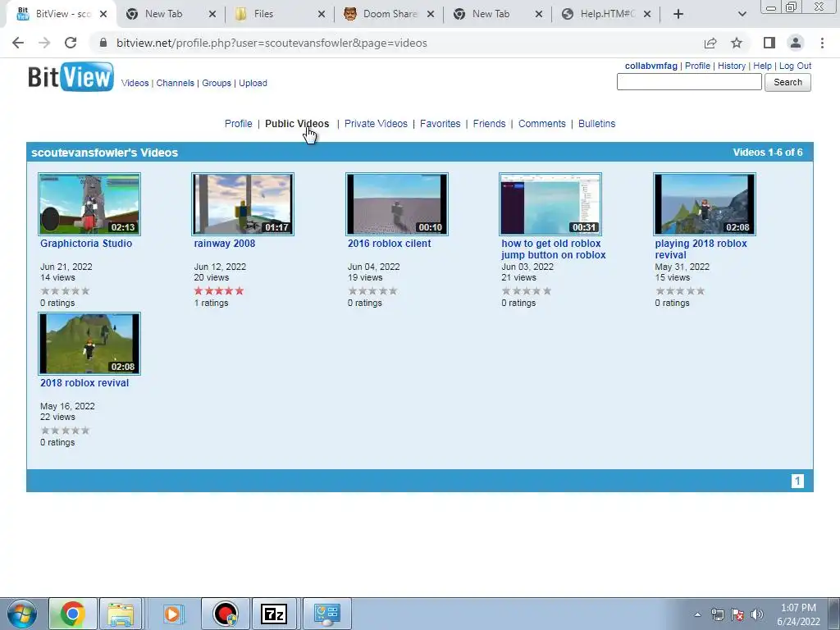The width and height of the screenshot is (840, 630).
Task: Open a new browser tab with plus icon
Action: click(678, 15)
